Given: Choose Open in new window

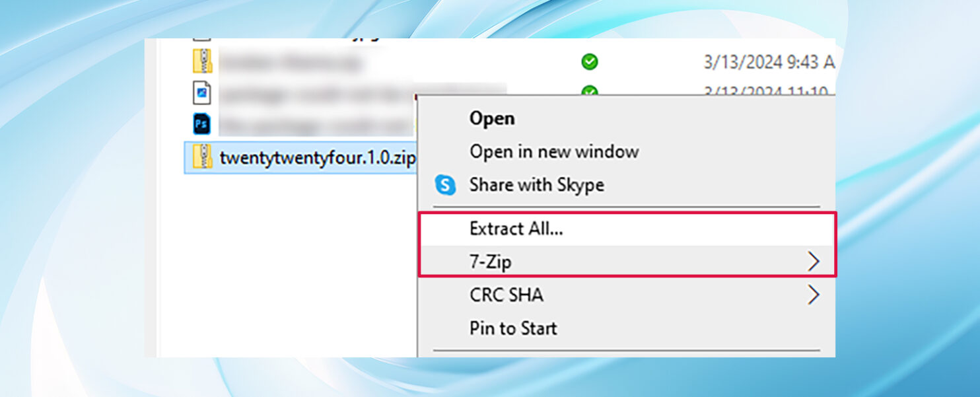Looking at the screenshot, I should [554, 151].
